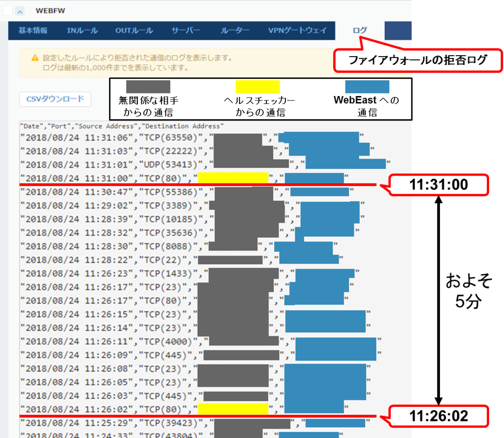Select log row 11:31:01 UDP(53413)
The image size is (504, 438).
205,165
